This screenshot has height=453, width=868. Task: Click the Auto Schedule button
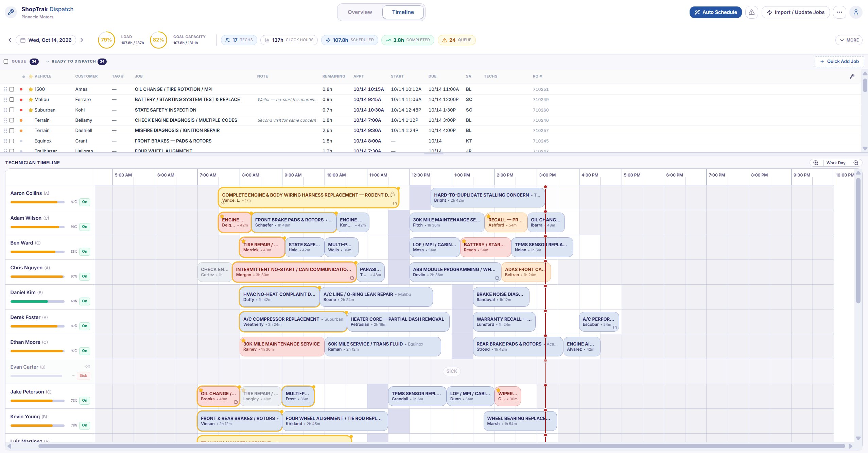[715, 12]
